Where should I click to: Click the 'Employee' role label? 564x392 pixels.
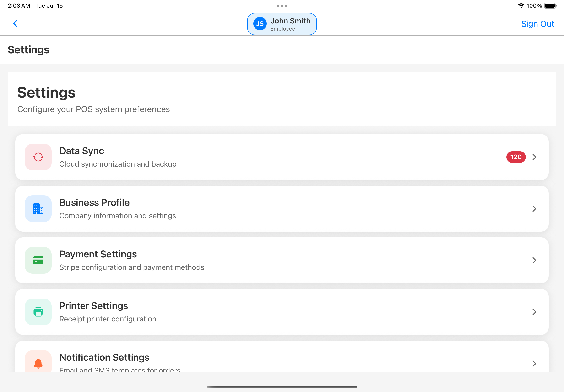click(283, 29)
